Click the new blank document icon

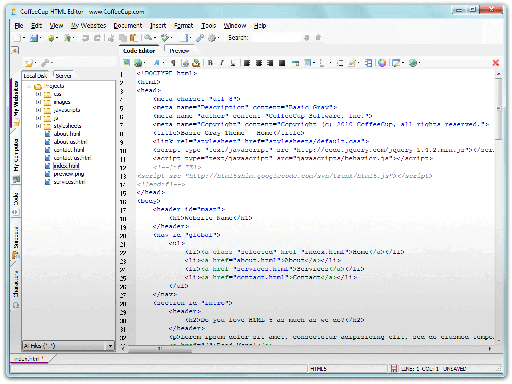click(x=17, y=38)
